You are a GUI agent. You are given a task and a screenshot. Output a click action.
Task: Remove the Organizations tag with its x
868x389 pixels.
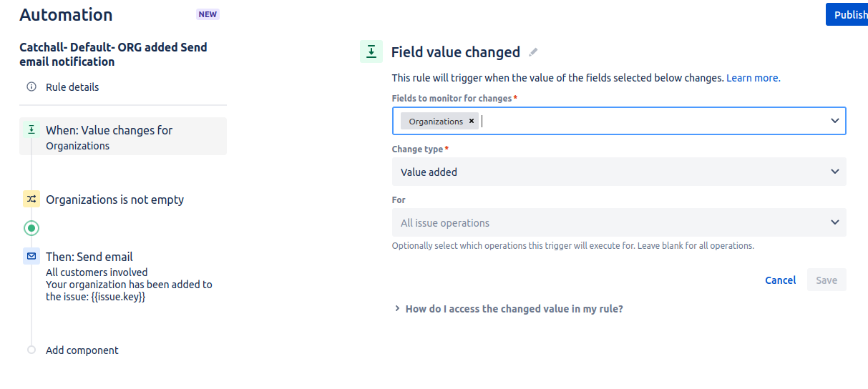472,121
